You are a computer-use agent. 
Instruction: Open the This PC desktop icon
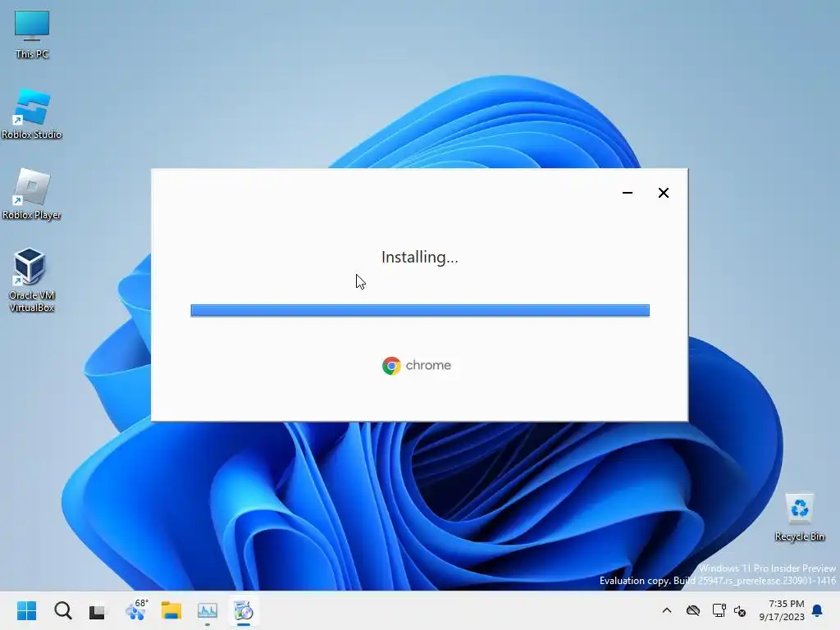pyautogui.click(x=32, y=34)
